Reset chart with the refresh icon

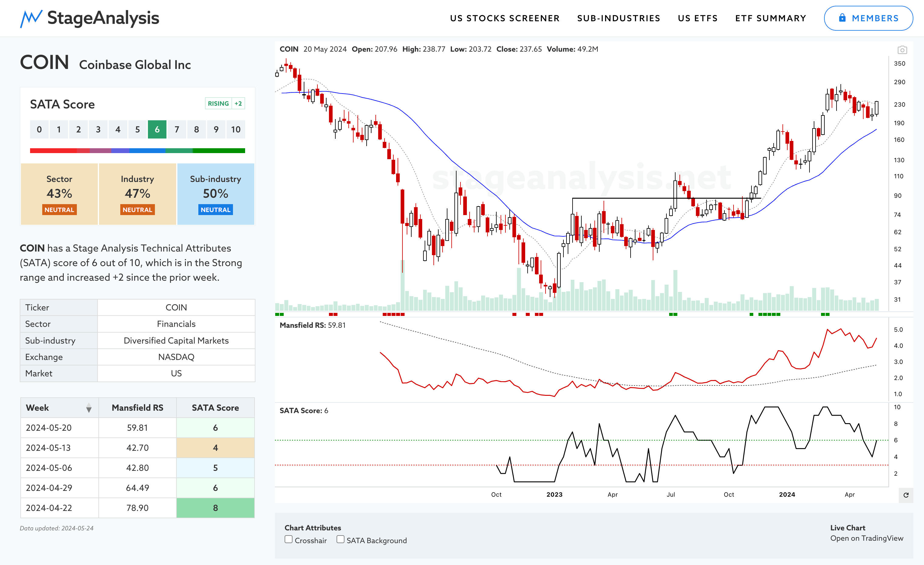(x=906, y=495)
